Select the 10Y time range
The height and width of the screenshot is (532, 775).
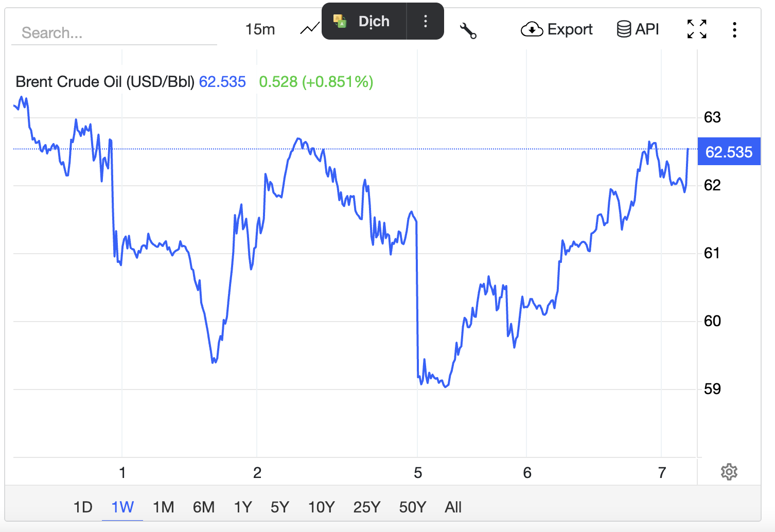pos(322,507)
